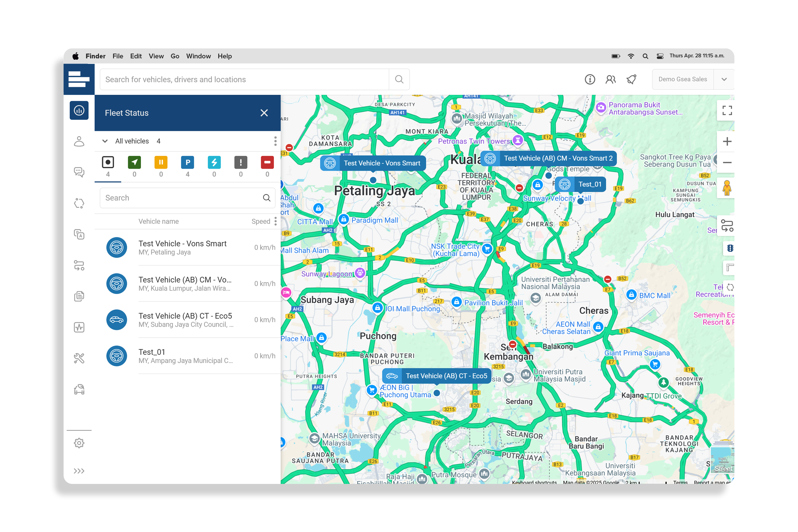Open the map Terms link
Image resolution: width=798 pixels, height=532 pixels.
point(680,482)
